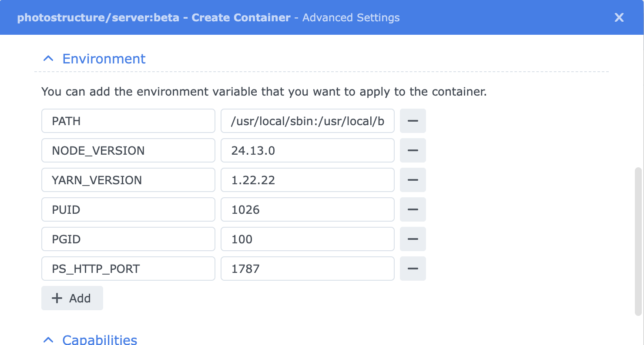Remove the PUID environment variable
Image resolution: width=644 pixels, height=345 pixels.
click(413, 209)
